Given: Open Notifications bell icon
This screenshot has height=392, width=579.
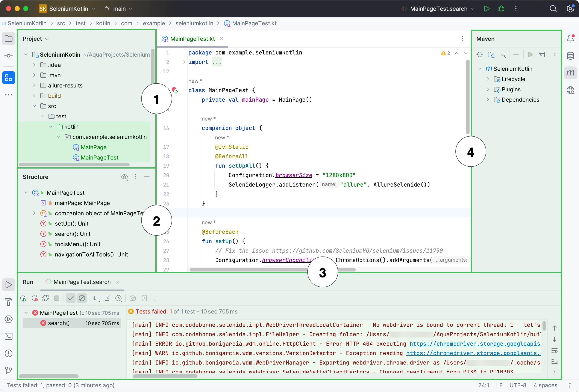Looking at the screenshot, I should [570, 39].
